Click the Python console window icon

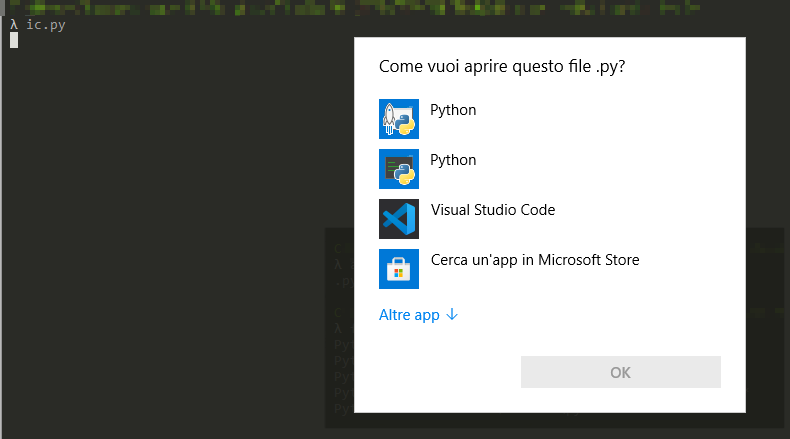399,169
